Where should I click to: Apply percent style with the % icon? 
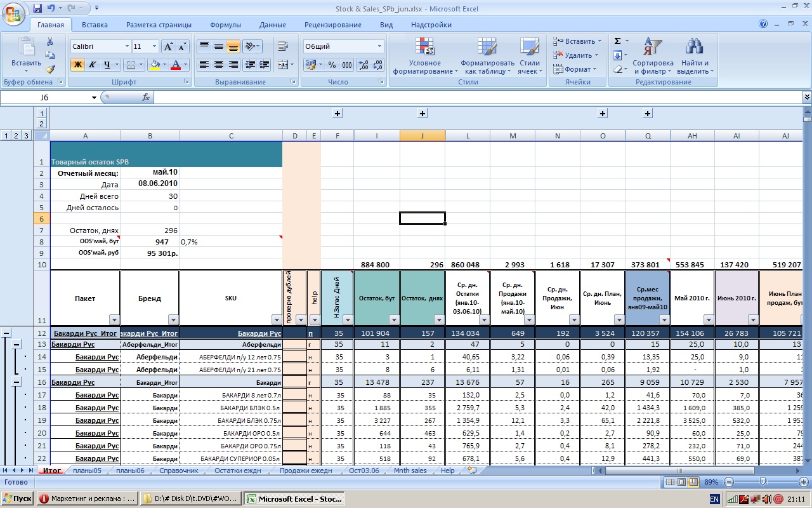[x=332, y=65]
